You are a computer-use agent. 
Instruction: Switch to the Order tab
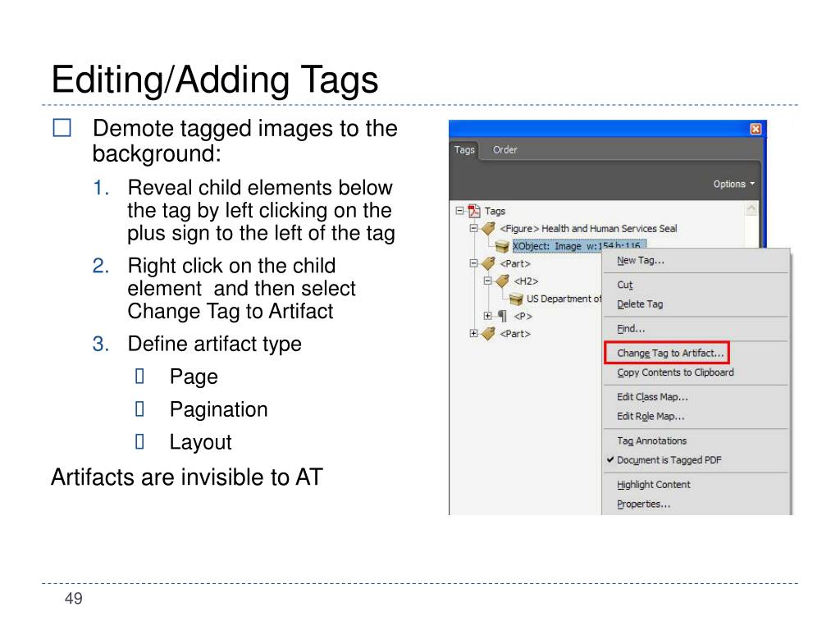[504, 149]
